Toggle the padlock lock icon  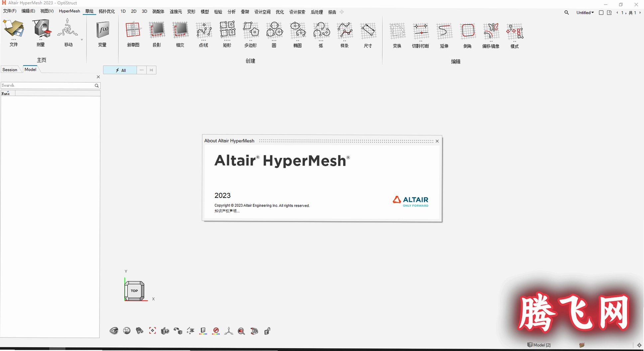click(267, 331)
